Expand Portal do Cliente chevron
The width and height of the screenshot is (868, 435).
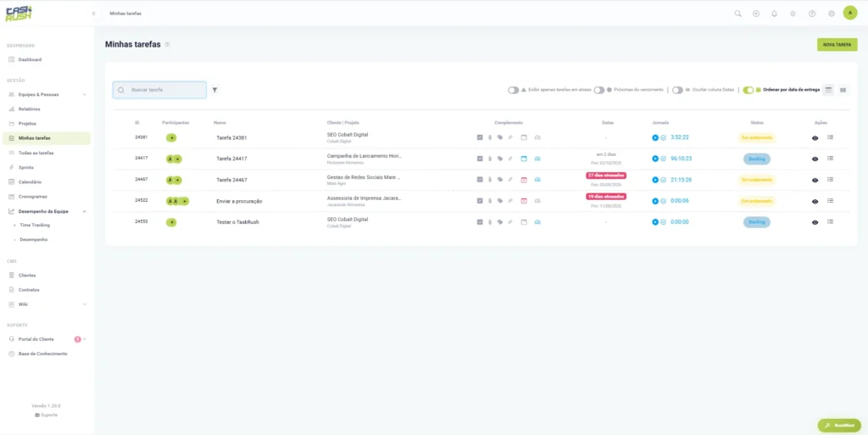coord(85,339)
